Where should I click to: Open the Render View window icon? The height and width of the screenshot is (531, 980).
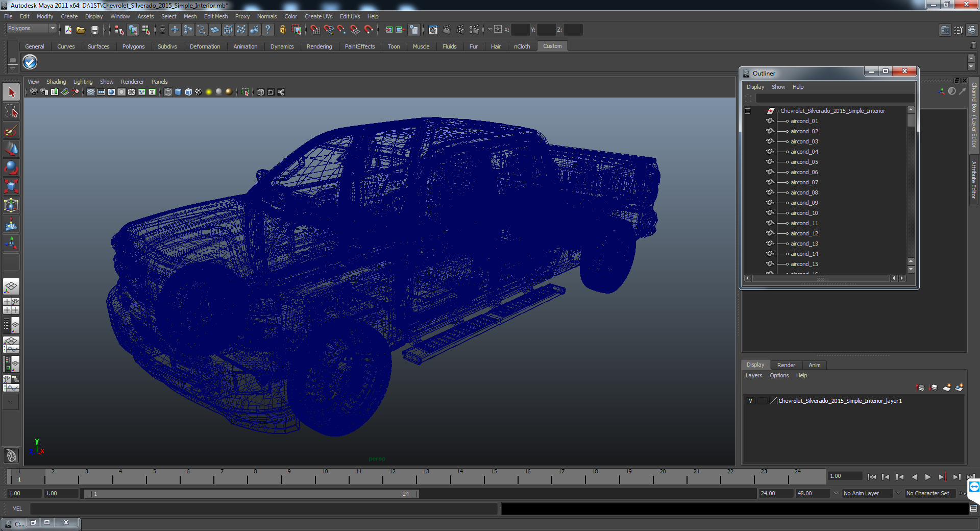pos(433,30)
